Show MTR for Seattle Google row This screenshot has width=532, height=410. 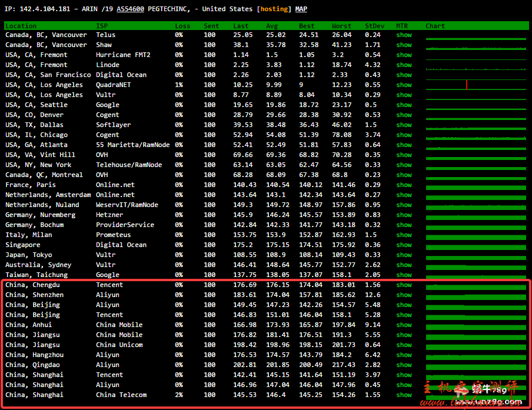pyautogui.click(x=404, y=105)
